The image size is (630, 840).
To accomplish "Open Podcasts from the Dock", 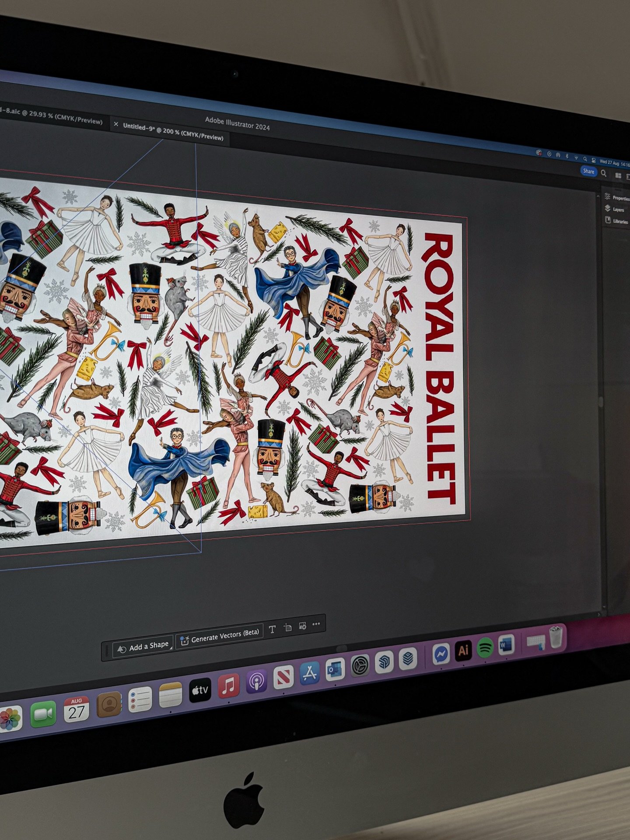I will [256, 682].
